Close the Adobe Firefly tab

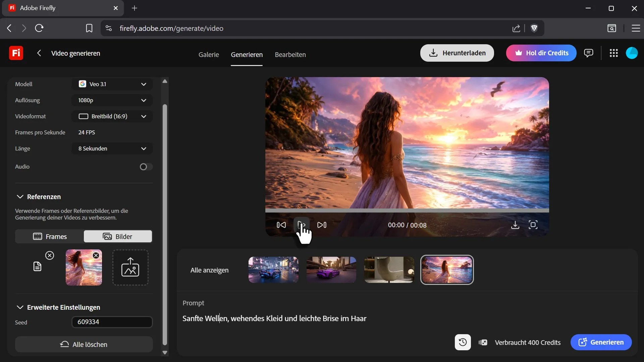[x=116, y=8]
